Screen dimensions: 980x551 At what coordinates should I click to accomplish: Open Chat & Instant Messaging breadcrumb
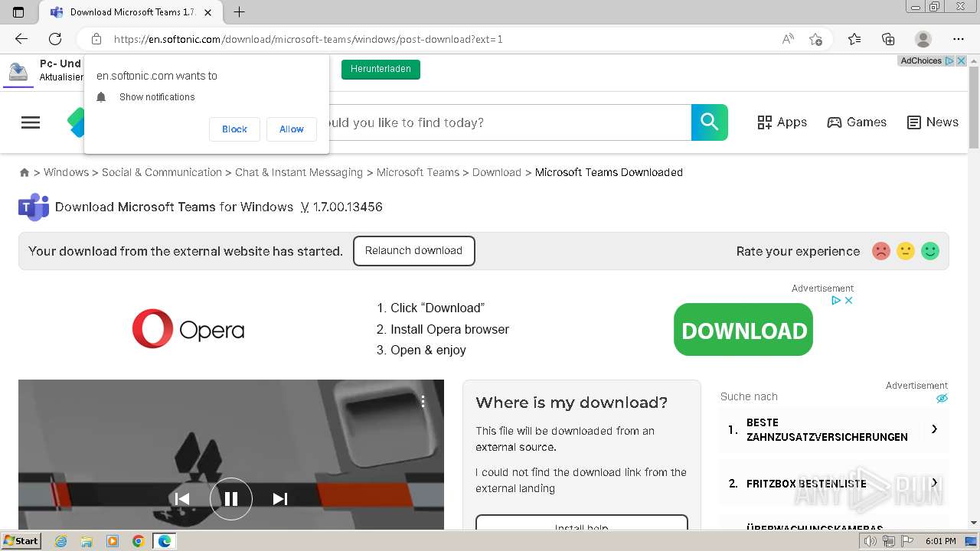coord(299,172)
